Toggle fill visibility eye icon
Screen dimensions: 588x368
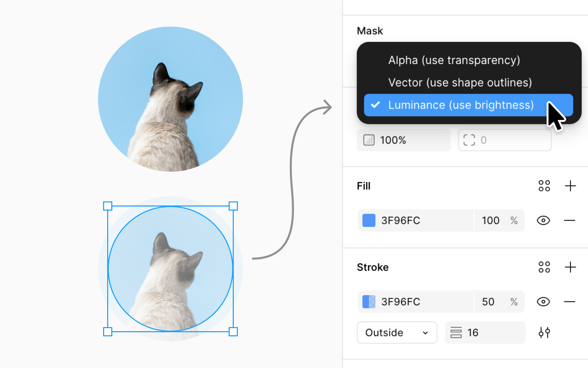click(x=543, y=220)
